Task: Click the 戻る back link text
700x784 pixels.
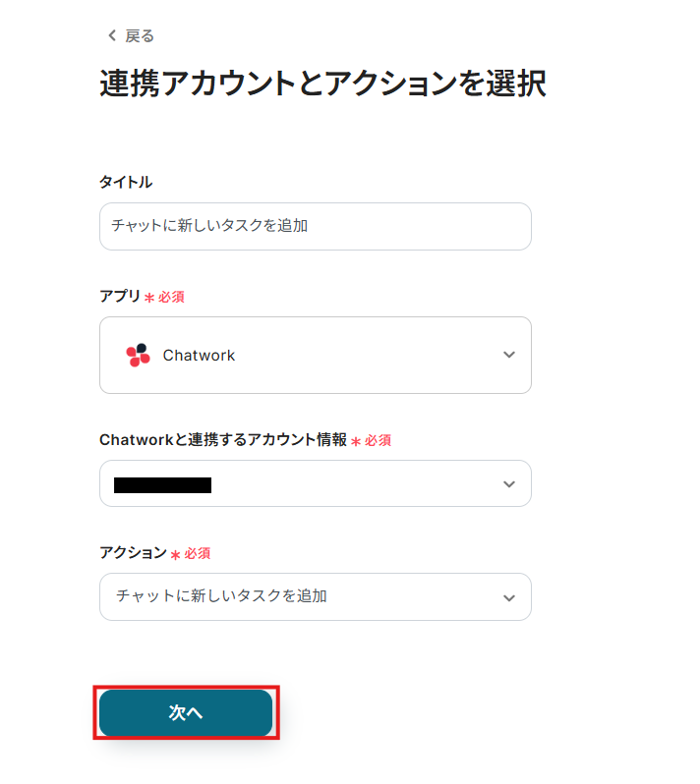Action: [x=140, y=35]
